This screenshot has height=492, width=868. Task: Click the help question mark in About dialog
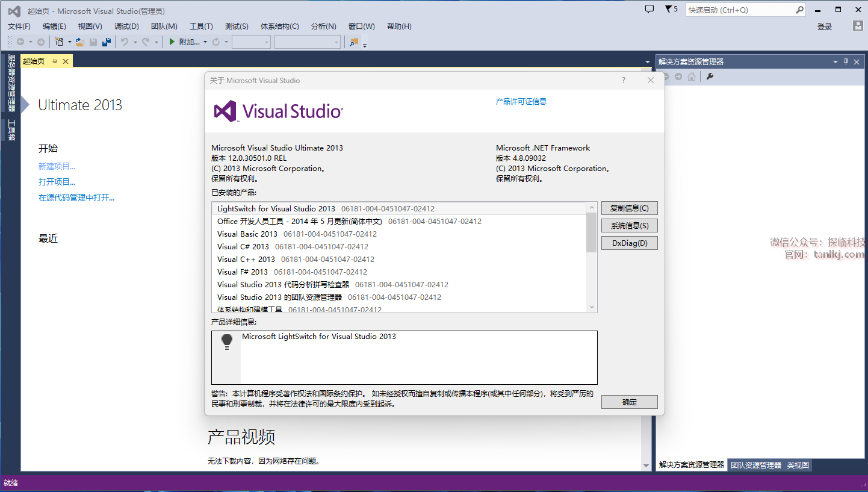[623, 81]
